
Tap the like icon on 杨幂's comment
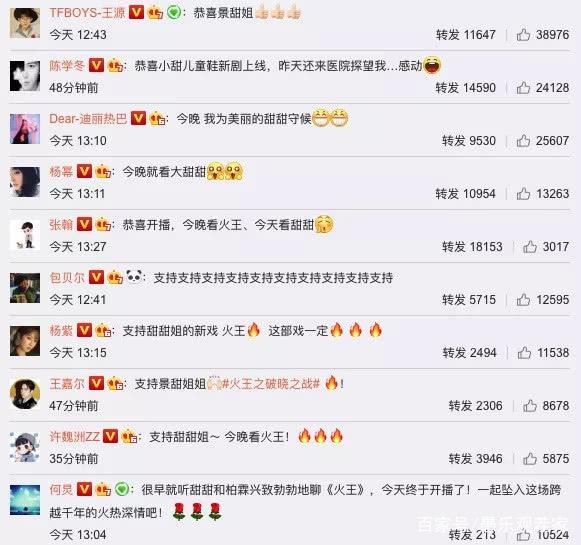click(x=523, y=194)
